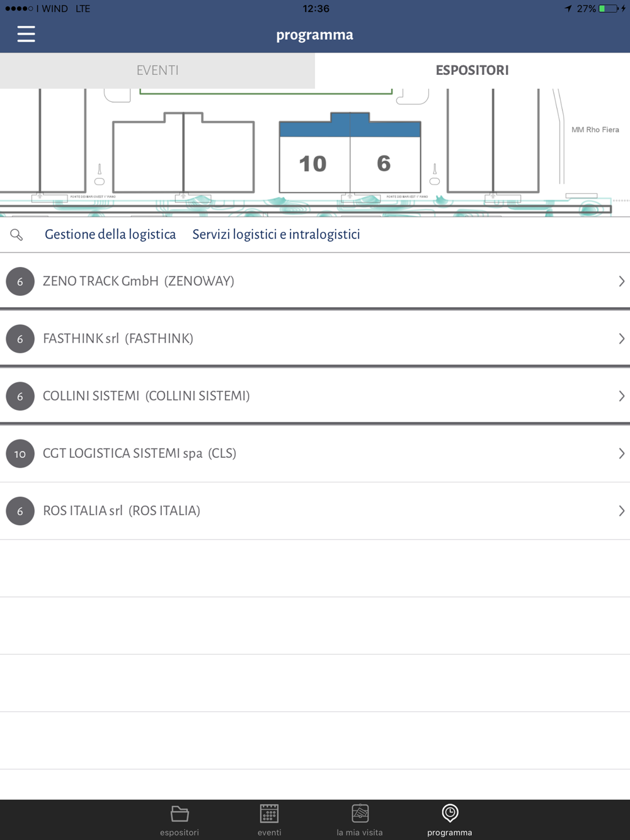This screenshot has height=840, width=630.
Task: Expand CGT LOGISTICA row chevron
Action: coord(621,453)
